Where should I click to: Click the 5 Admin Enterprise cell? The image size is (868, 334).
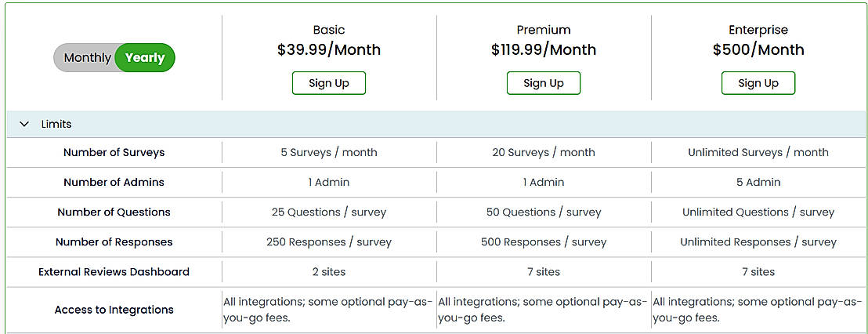pos(758,182)
